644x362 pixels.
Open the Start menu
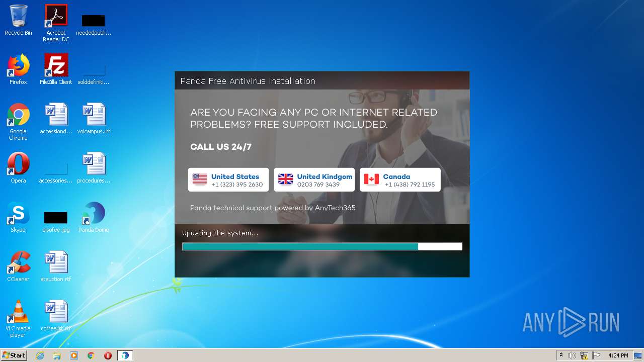point(14,355)
